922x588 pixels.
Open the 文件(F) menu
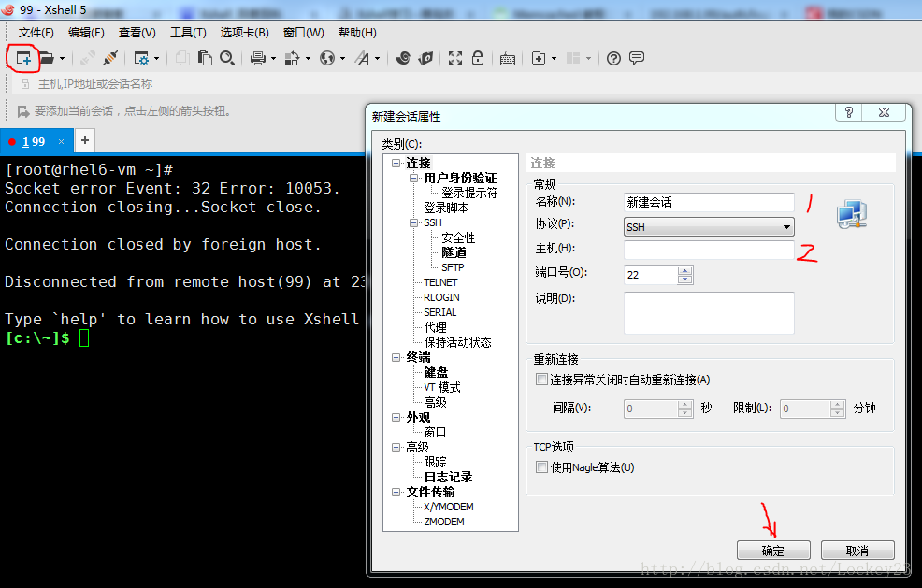36,33
